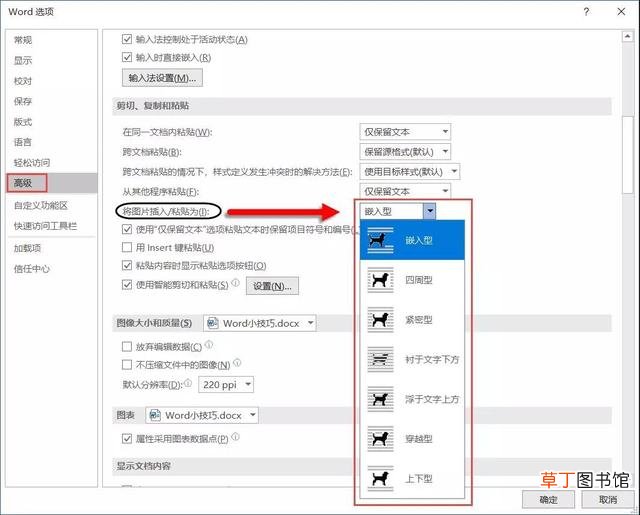Pick the 紧密型 wrapping icon
This screenshot has width=640, height=515.
pyautogui.click(x=380, y=320)
